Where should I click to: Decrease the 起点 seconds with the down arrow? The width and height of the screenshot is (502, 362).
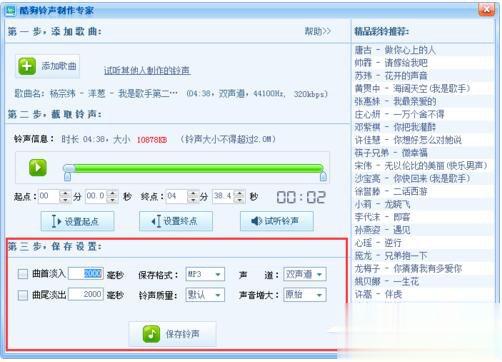113,200
